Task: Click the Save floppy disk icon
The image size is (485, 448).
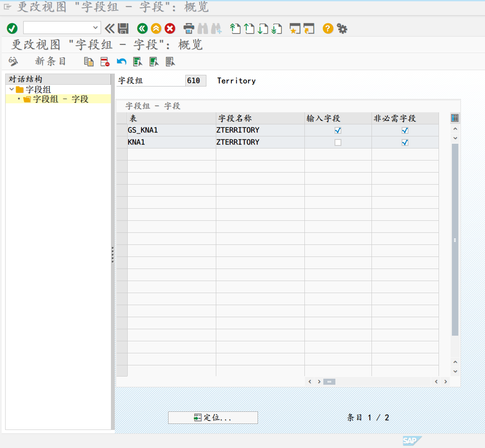Action: [123, 29]
